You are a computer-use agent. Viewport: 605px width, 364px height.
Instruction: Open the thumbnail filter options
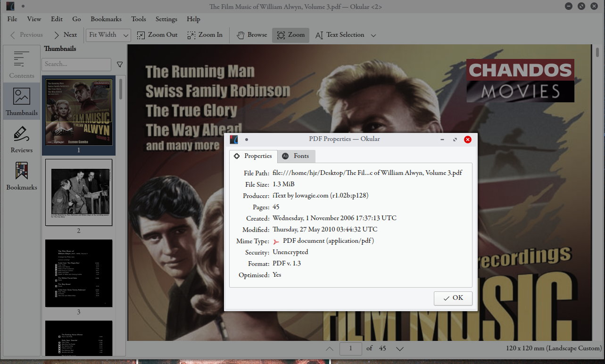[x=119, y=64]
